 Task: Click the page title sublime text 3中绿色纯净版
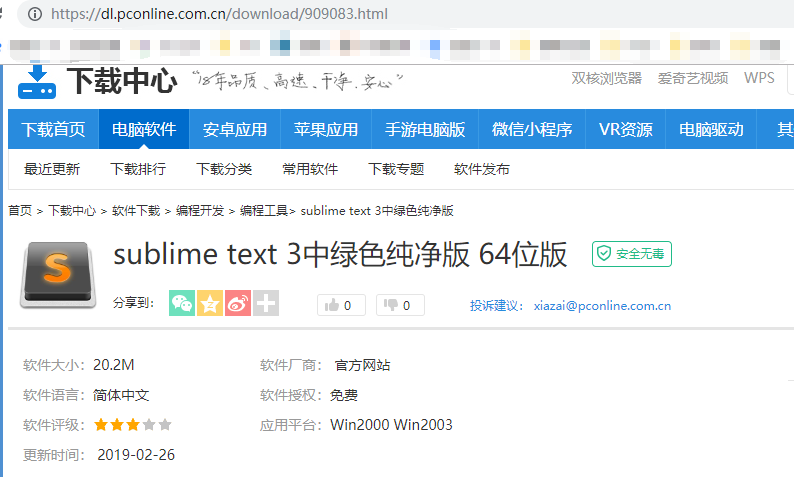pos(340,254)
